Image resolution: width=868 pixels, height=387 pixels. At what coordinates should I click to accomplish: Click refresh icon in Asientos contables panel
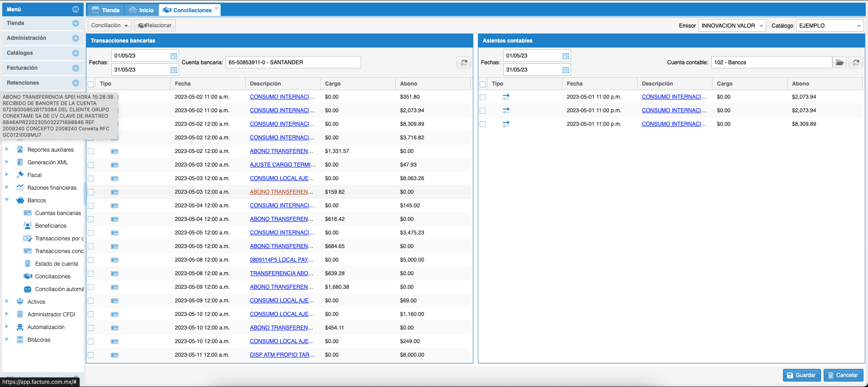coord(856,62)
